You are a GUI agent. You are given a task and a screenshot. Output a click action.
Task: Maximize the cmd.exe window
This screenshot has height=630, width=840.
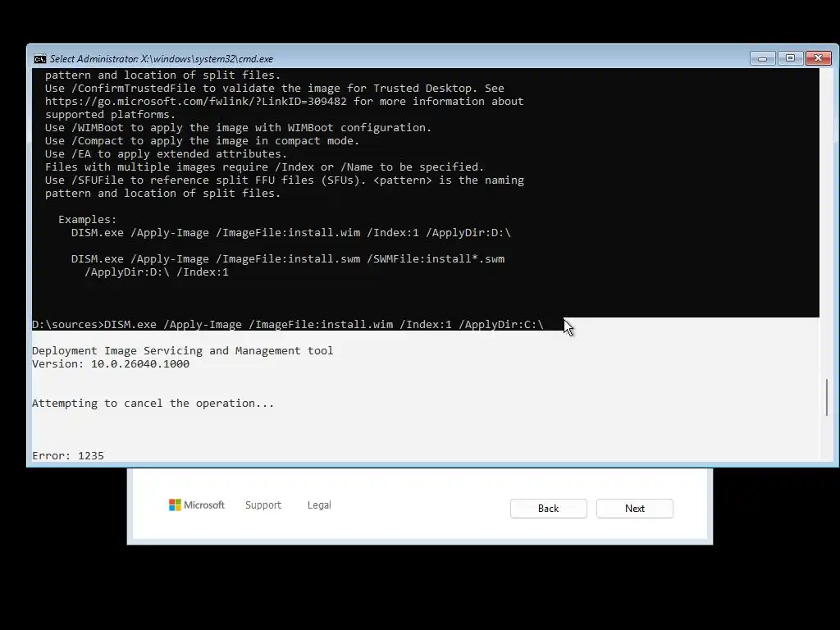[x=790, y=58]
